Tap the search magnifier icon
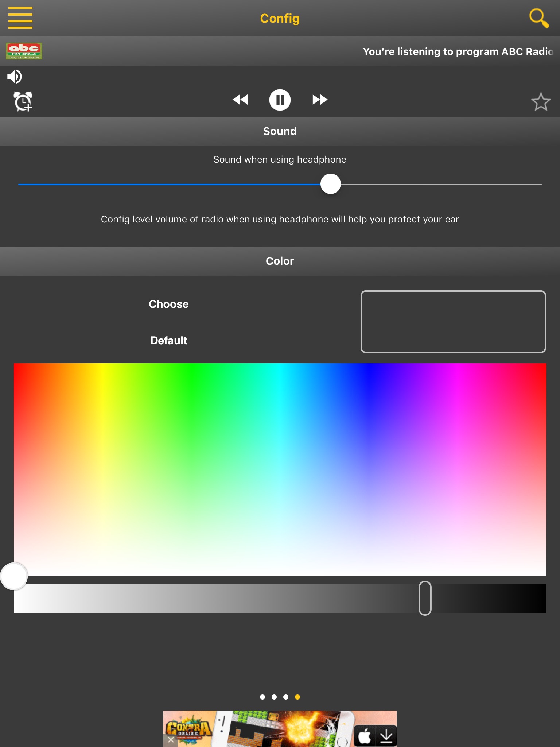Image resolution: width=560 pixels, height=747 pixels. [x=538, y=18]
